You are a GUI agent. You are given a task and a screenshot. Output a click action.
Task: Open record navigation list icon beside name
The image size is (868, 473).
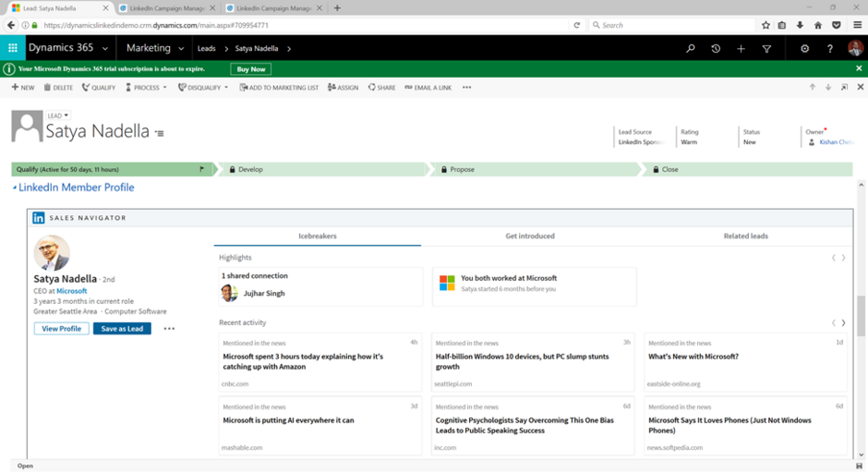point(160,133)
